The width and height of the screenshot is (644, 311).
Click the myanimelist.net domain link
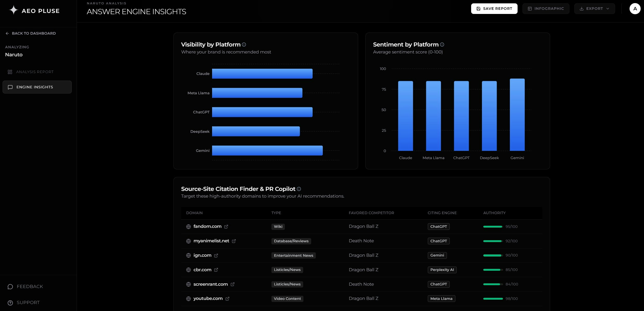[x=211, y=241]
